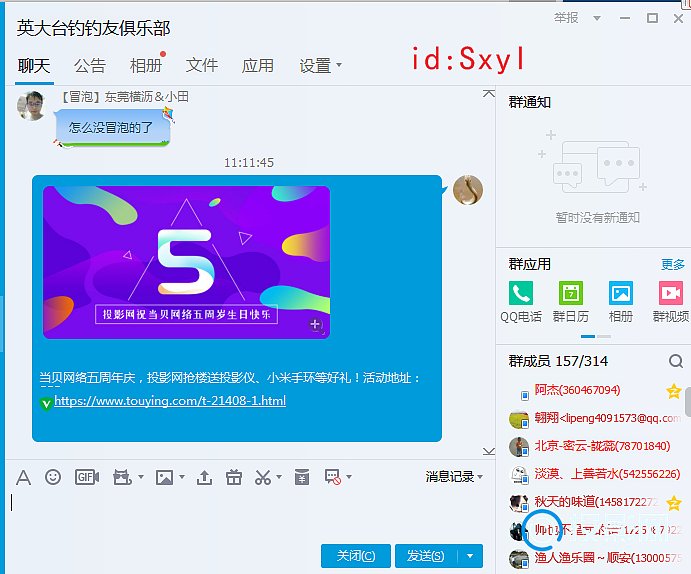Click the upload file icon
Screen dimensions: 691x574
click(x=204, y=477)
